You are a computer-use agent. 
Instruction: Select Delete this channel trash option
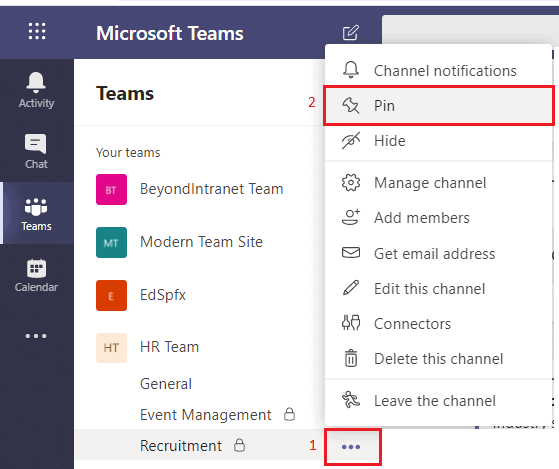tap(439, 359)
